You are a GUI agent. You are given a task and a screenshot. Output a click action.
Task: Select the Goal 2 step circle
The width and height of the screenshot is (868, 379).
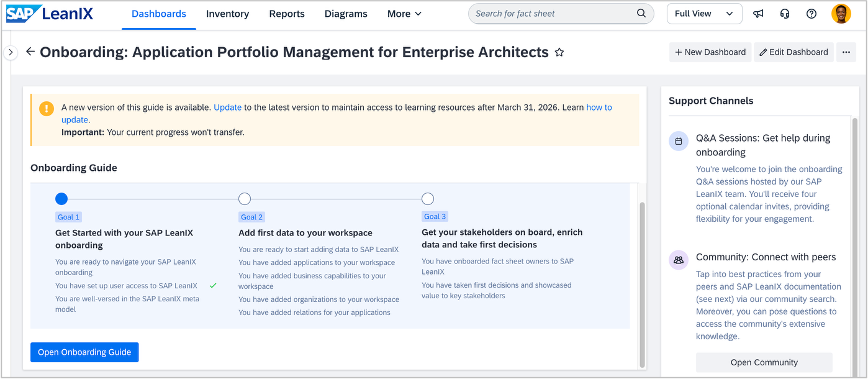point(245,199)
